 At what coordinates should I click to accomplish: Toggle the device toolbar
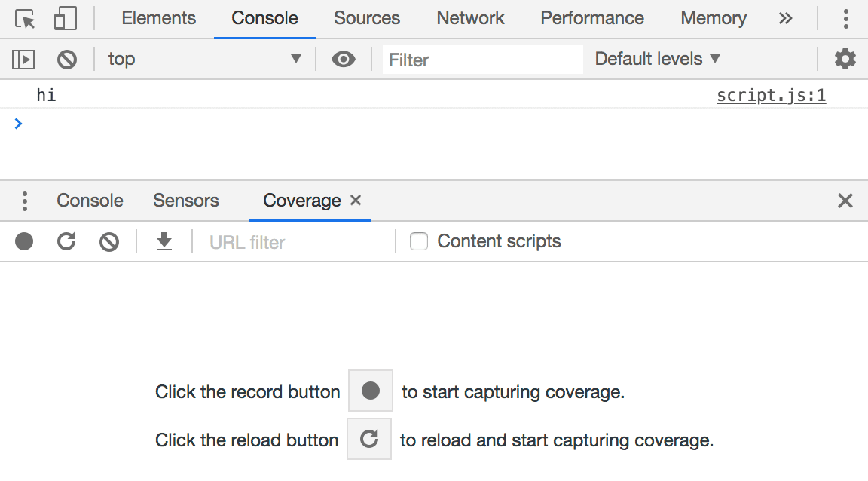pos(65,17)
